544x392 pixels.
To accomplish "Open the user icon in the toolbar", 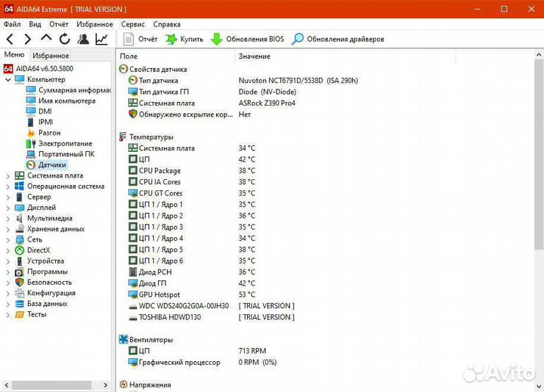I will pyautogui.click(x=83, y=39).
